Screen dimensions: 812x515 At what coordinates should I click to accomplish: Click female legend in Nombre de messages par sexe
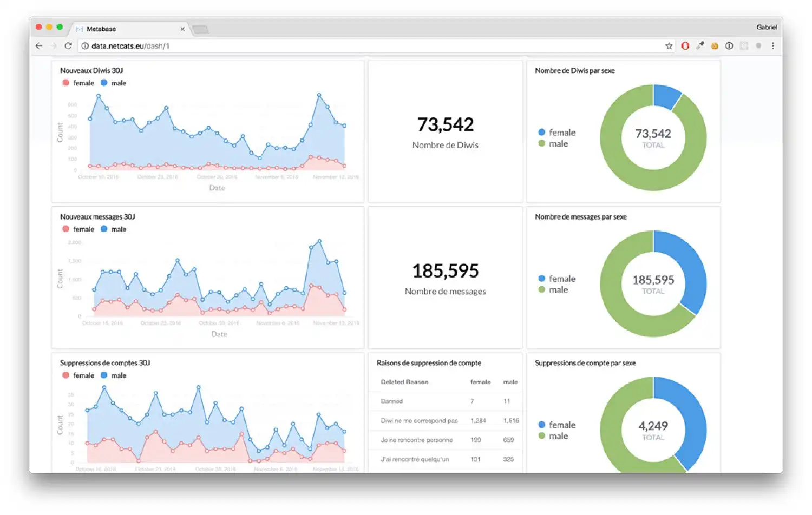tap(556, 279)
